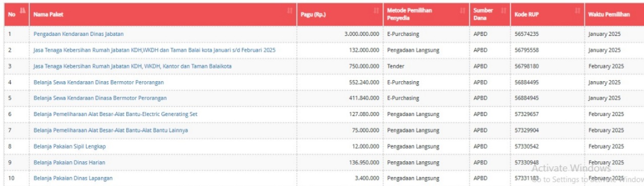644x186 pixels.
Task: Click sort icon in Nama Paket header
Action: pos(289,11)
